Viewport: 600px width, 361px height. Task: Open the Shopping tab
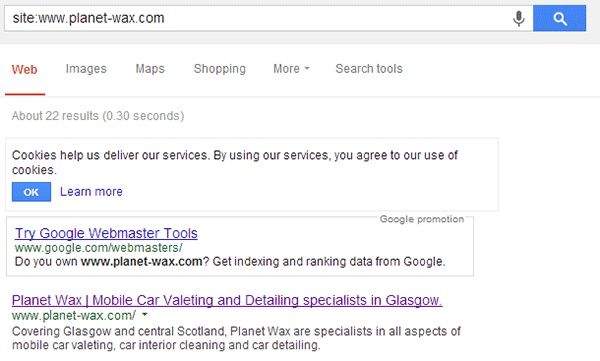tap(220, 69)
